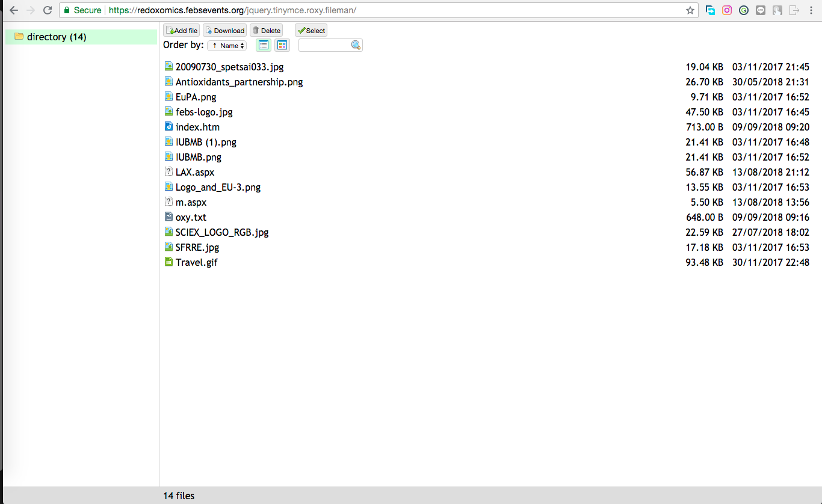Click the unknown file icon beside LAX.aspx
This screenshot has height=504, width=822.
(169, 171)
